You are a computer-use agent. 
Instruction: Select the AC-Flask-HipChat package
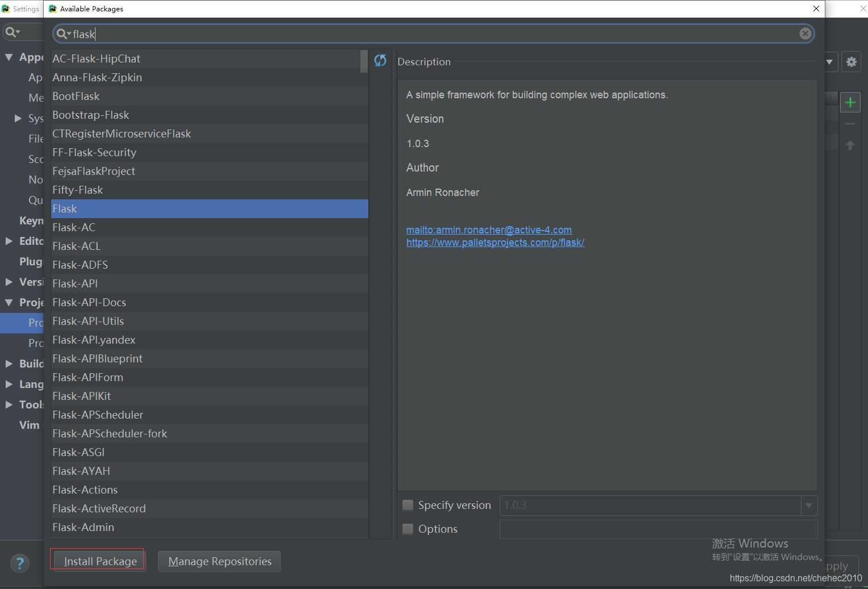tap(210, 59)
